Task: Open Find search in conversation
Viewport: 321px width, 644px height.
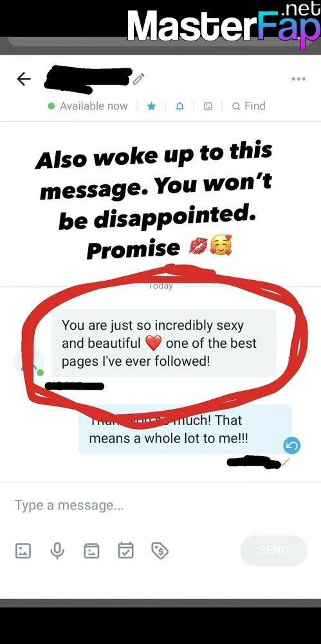Action: pos(249,106)
